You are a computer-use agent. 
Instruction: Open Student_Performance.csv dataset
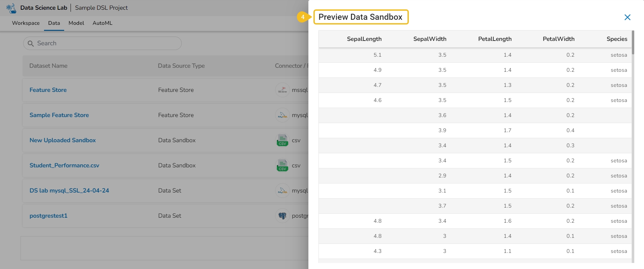(x=64, y=165)
